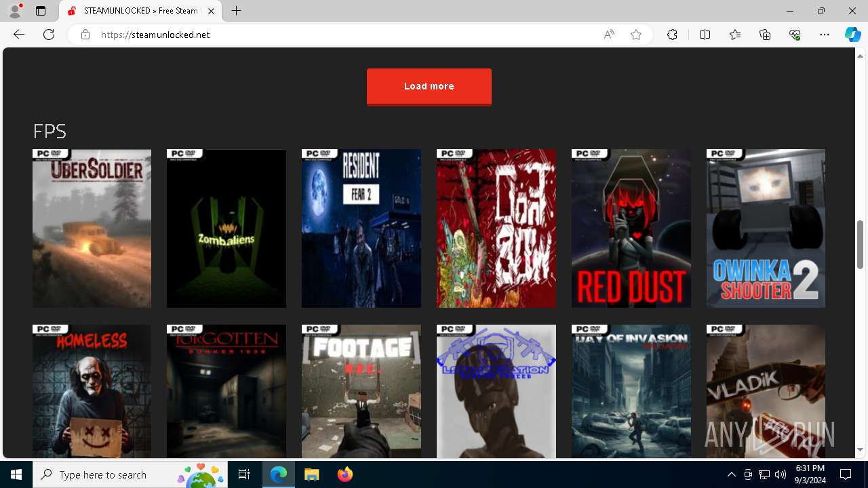This screenshot has width=868, height=488.
Task: Open Split screen icon
Action: tap(705, 35)
